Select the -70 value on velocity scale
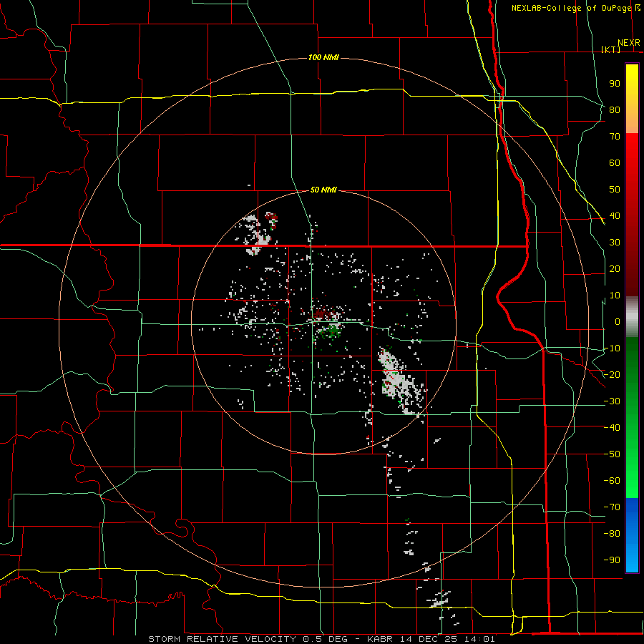The width and height of the screenshot is (644, 644). 612,507
